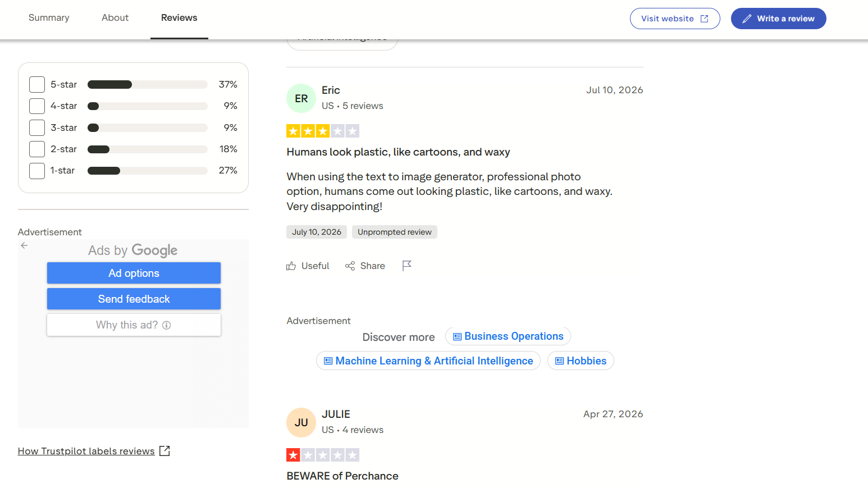Screen dimensions: 868x488
Task: Click the info icon beside Why this ad?
Action: pyautogui.click(x=166, y=325)
